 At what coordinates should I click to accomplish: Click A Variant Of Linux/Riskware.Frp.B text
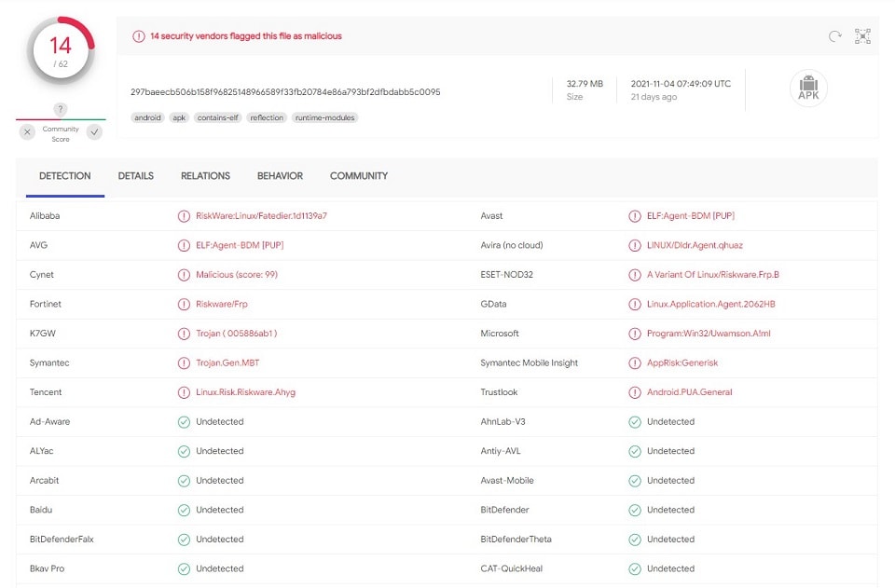coord(713,275)
